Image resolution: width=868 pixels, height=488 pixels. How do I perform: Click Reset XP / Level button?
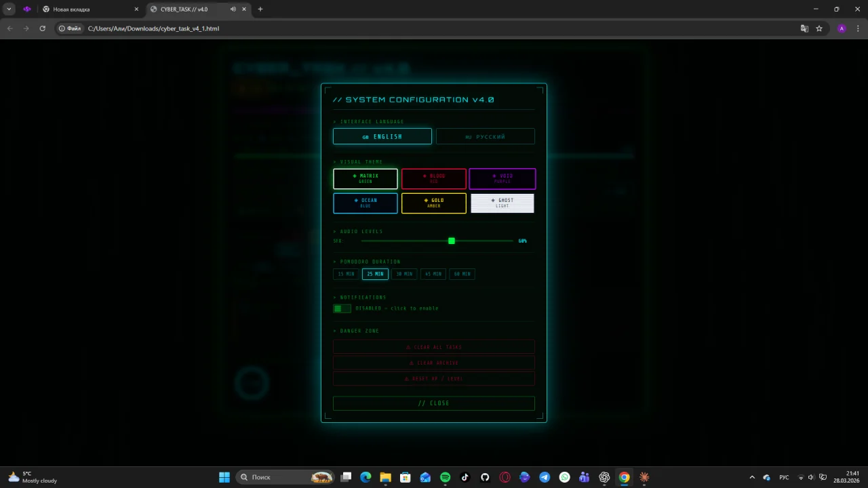click(x=434, y=378)
